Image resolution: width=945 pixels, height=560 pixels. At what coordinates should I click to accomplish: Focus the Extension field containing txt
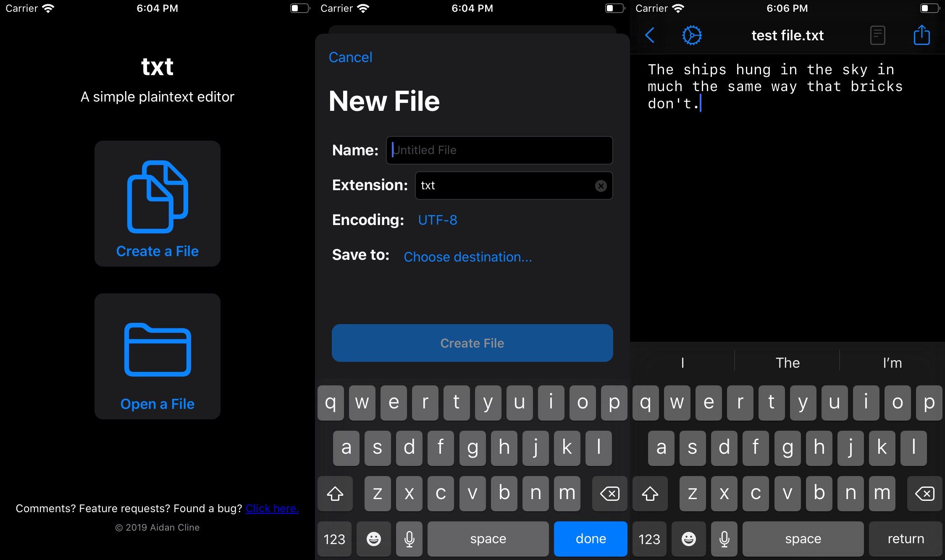pyautogui.click(x=514, y=186)
